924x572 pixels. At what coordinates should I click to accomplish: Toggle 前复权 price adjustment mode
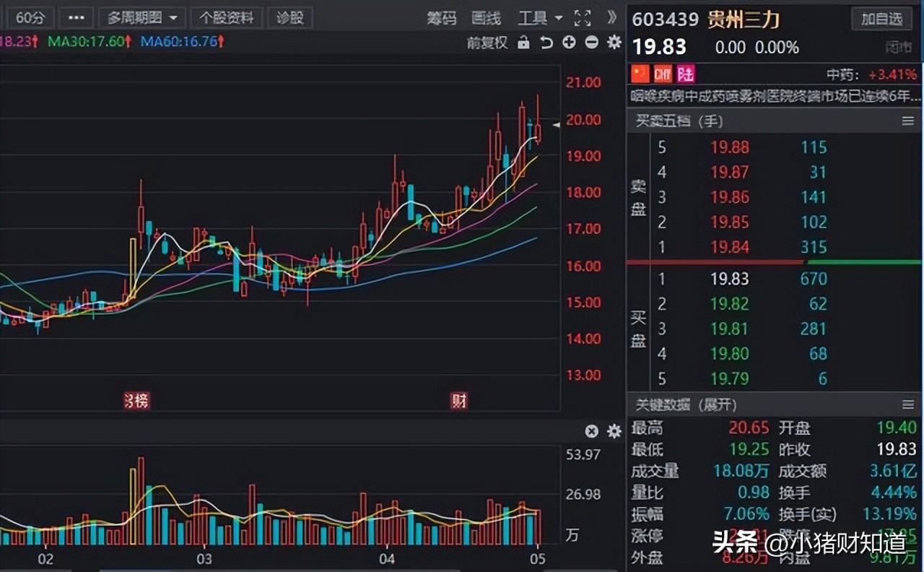coord(487,42)
